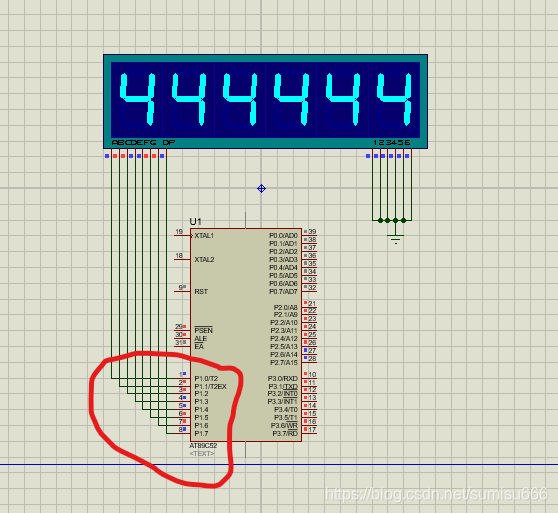
Task: Select the leftmost digit of the seven-segment display
Action: pyautogui.click(x=137, y=99)
